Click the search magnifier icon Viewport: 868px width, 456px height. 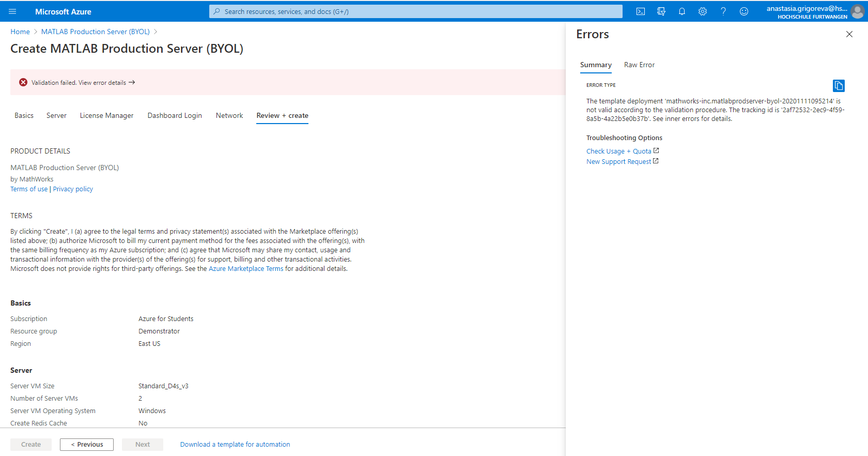click(x=217, y=11)
